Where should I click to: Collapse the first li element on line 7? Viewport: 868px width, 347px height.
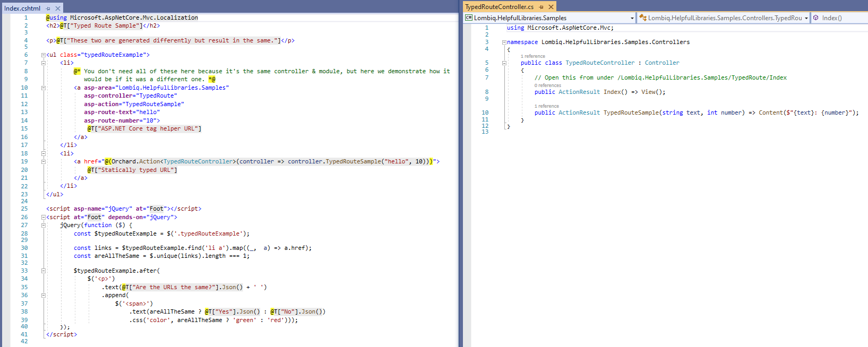click(x=44, y=63)
